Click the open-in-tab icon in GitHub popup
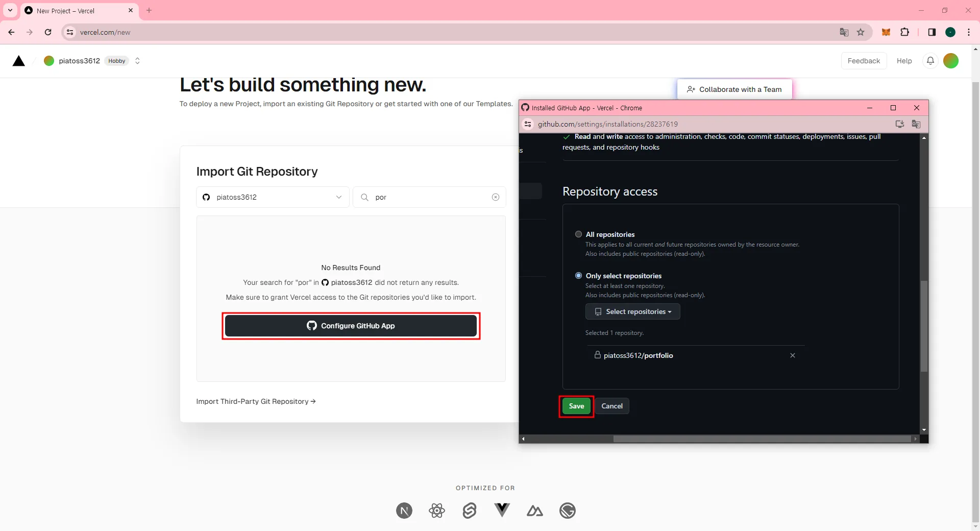The height and width of the screenshot is (531, 980). click(x=900, y=124)
